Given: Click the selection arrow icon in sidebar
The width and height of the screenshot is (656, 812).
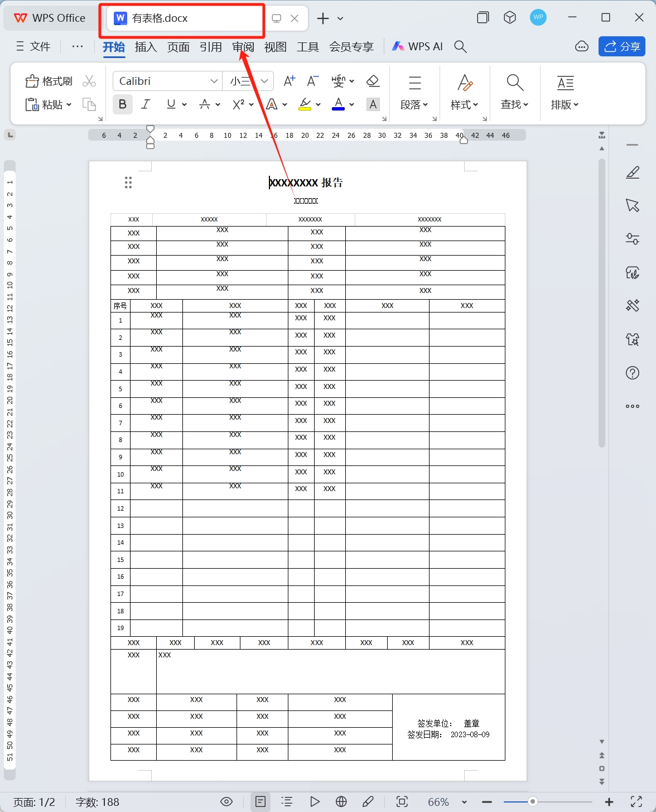Looking at the screenshot, I should 633,205.
